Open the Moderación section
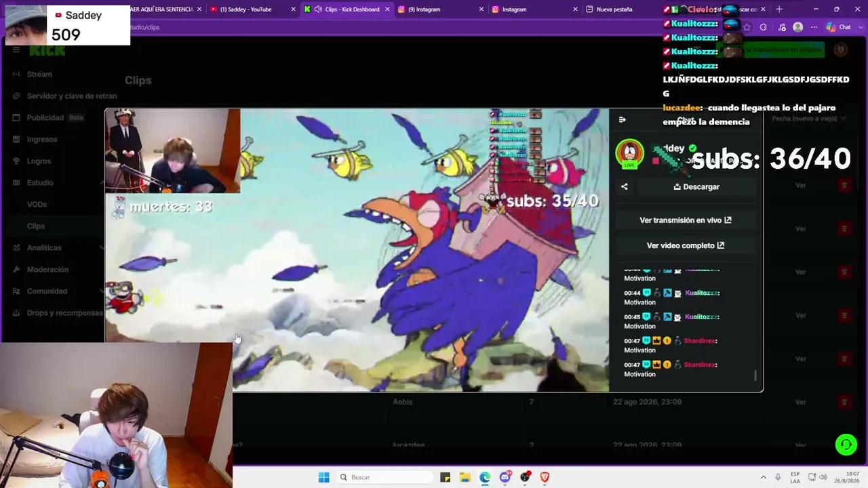The height and width of the screenshot is (488, 868). click(47, 269)
